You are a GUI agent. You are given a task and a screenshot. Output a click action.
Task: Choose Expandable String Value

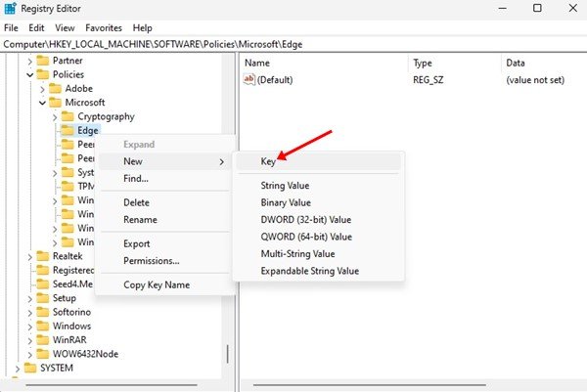(319, 271)
